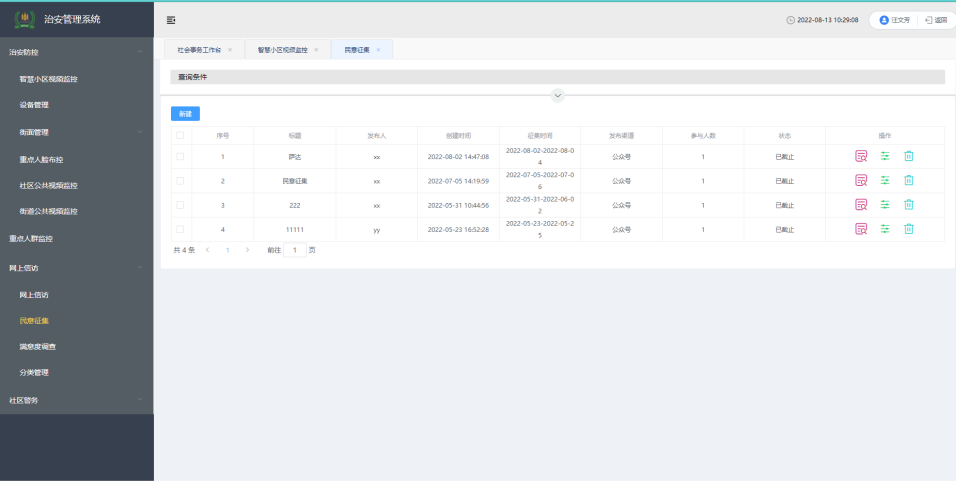Delete row 3 using the trash icon
This screenshot has width=956, height=481.
pyautogui.click(x=909, y=205)
